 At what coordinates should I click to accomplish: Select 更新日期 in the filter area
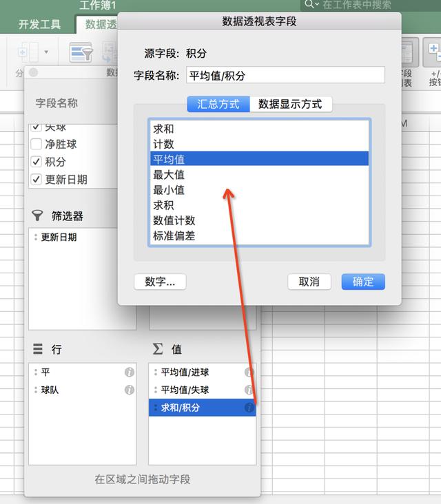click(59, 238)
